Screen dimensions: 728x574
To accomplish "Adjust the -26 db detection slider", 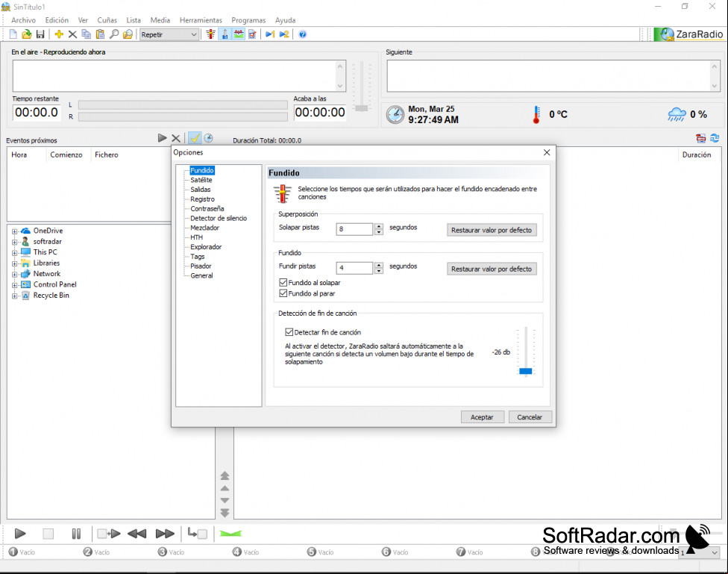I will [x=526, y=371].
